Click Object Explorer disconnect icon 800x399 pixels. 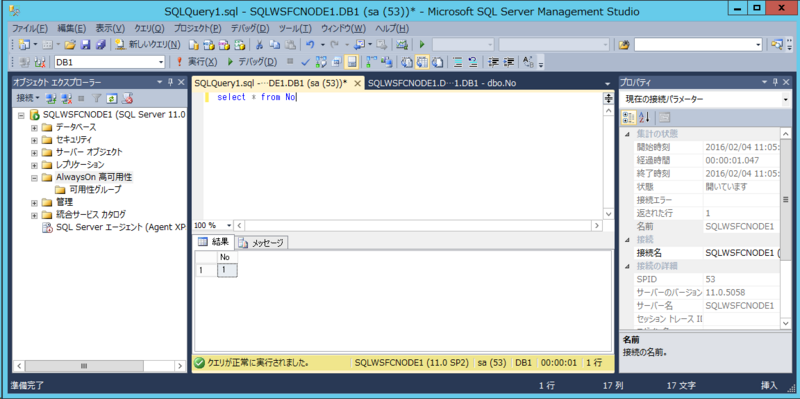click(x=66, y=97)
